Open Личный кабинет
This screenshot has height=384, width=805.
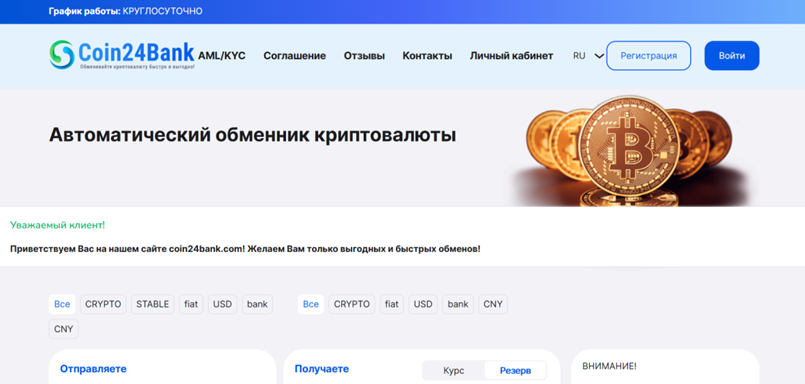(x=511, y=56)
